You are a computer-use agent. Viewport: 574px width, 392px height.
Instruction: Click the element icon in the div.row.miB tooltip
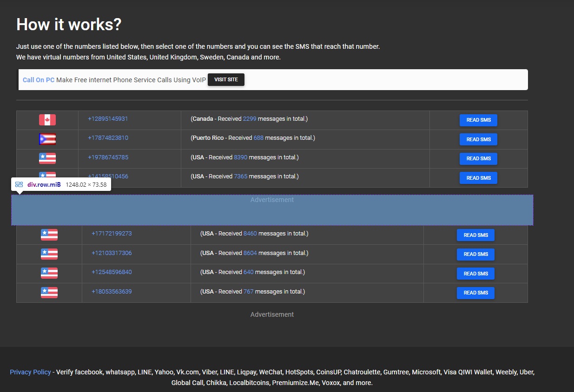pyautogui.click(x=19, y=184)
